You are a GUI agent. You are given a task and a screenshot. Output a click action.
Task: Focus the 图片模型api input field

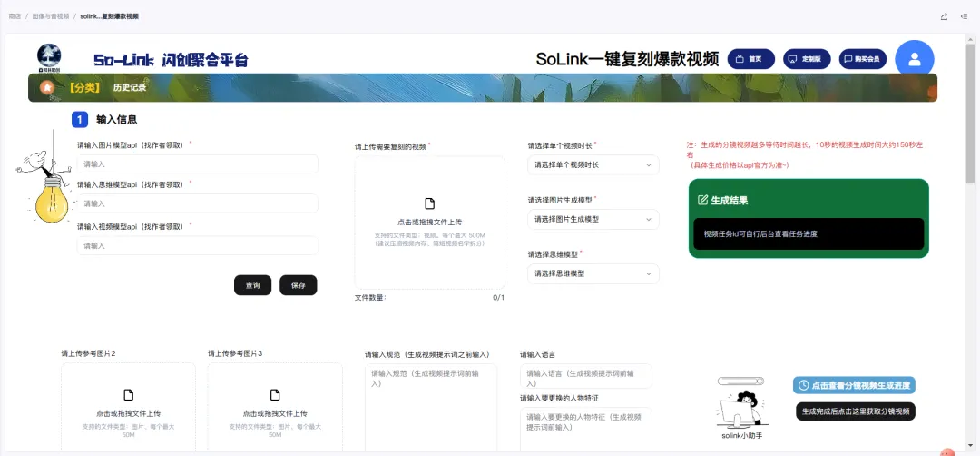pyautogui.click(x=198, y=164)
